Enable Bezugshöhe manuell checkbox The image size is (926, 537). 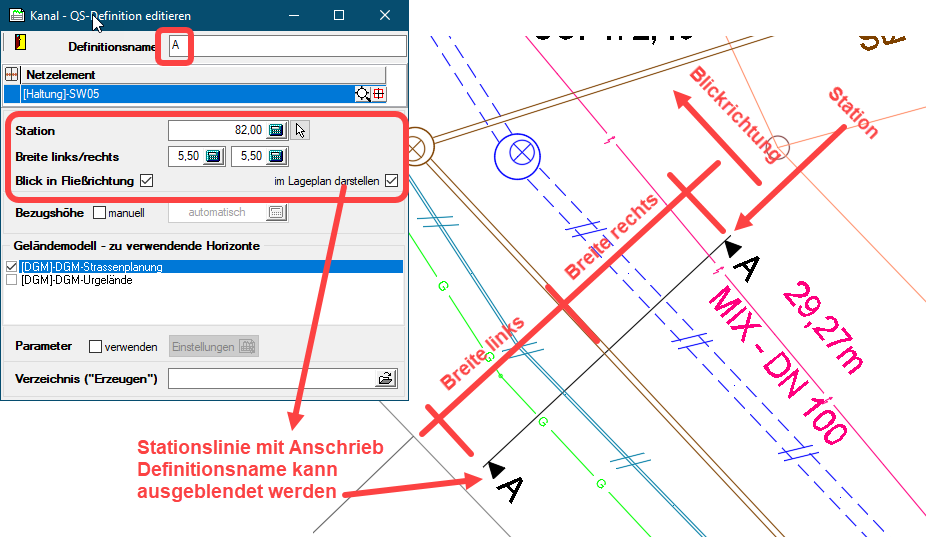pos(99,212)
